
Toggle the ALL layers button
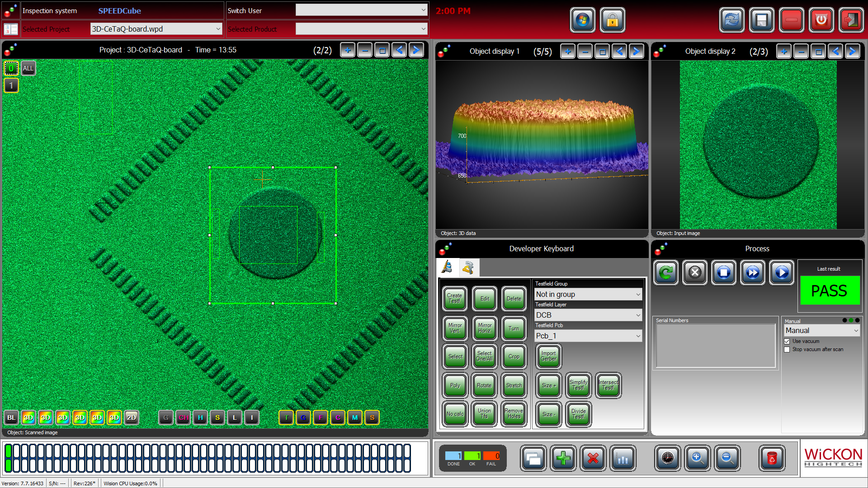click(28, 69)
